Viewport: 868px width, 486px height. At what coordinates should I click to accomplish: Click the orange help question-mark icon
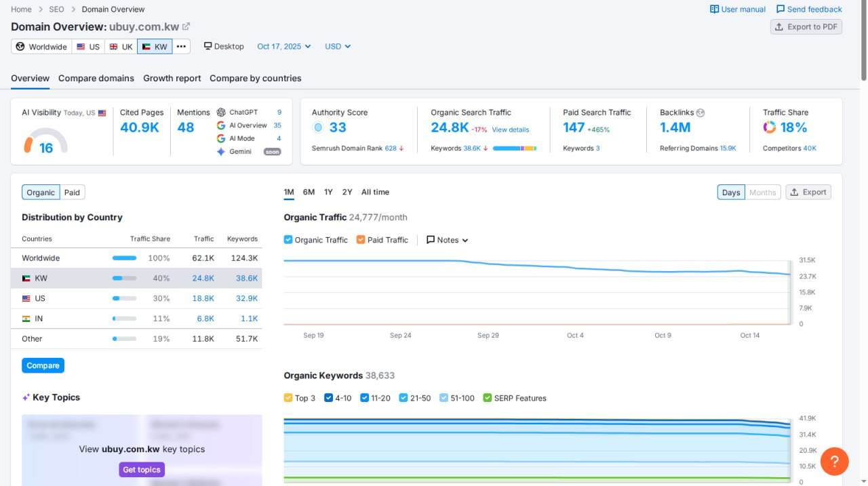pyautogui.click(x=835, y=462)
